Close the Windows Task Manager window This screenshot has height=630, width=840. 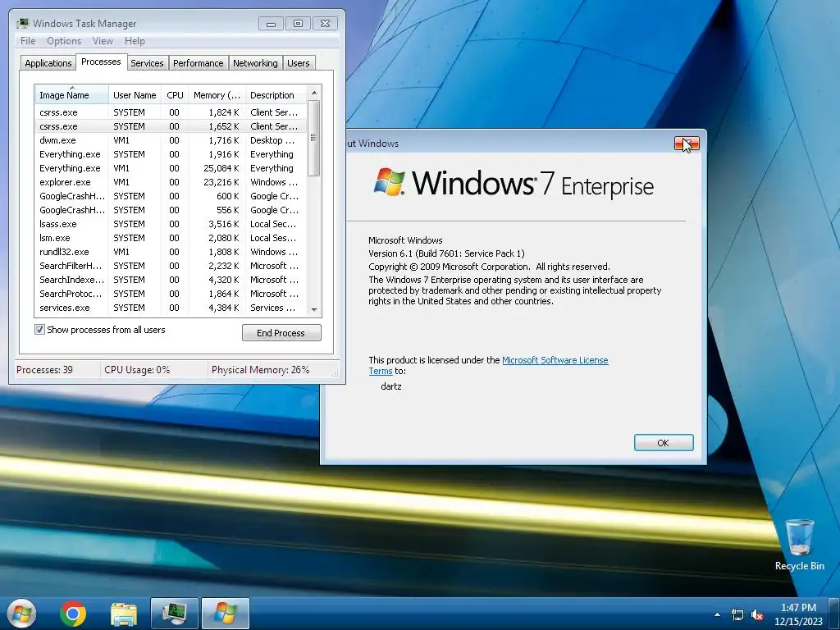pos(325,24)
